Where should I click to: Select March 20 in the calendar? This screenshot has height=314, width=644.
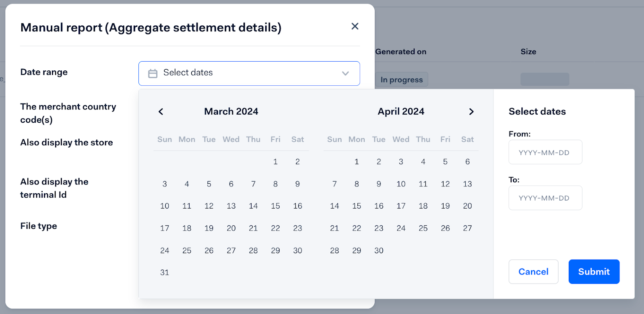click(231, 228)
